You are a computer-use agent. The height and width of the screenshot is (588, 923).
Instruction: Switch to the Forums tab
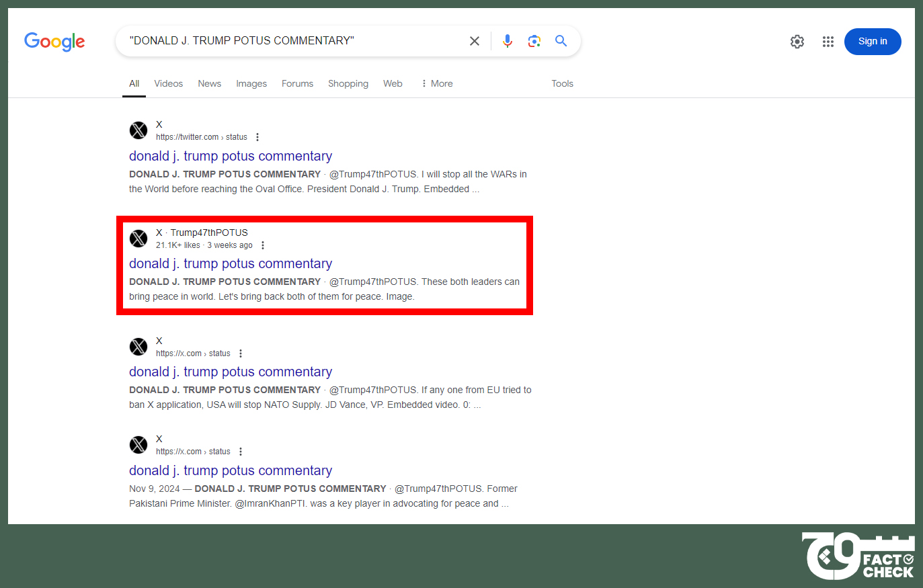click(298, 83)
